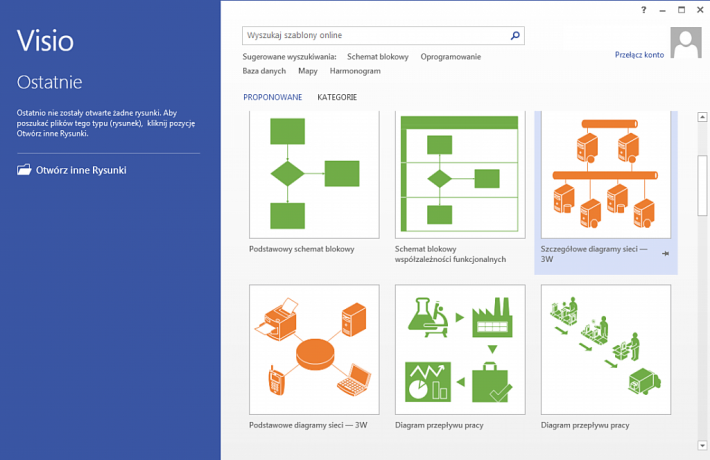Screen dimensions: 710x460
Task: Click the search magnifier icon
Action: click(515, 35)
